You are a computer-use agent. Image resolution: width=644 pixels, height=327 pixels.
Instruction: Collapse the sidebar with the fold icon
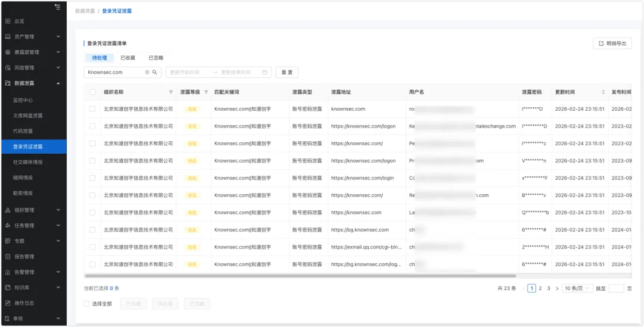(x=57, y=7)
